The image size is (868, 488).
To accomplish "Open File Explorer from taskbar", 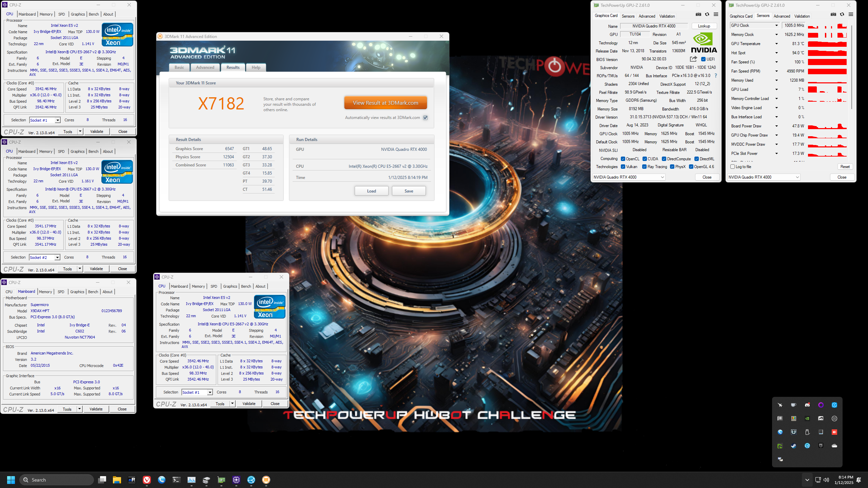I will tap(117, 480).
